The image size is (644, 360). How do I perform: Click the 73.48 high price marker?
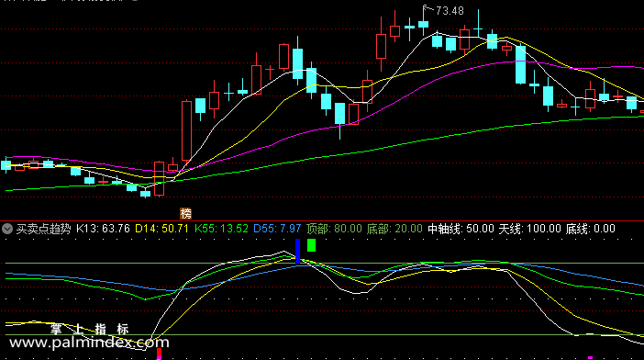pyautogui.click(x=450, y=11)
